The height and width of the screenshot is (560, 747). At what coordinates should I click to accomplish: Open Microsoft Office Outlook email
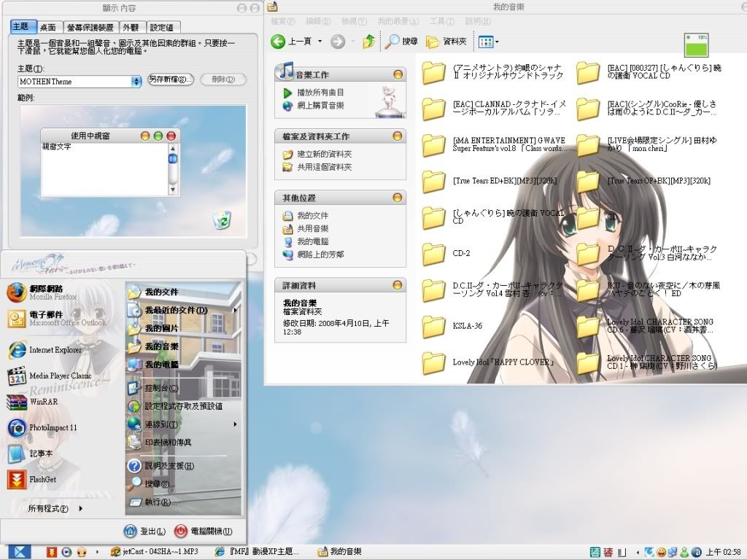click(x=57, y=319)
